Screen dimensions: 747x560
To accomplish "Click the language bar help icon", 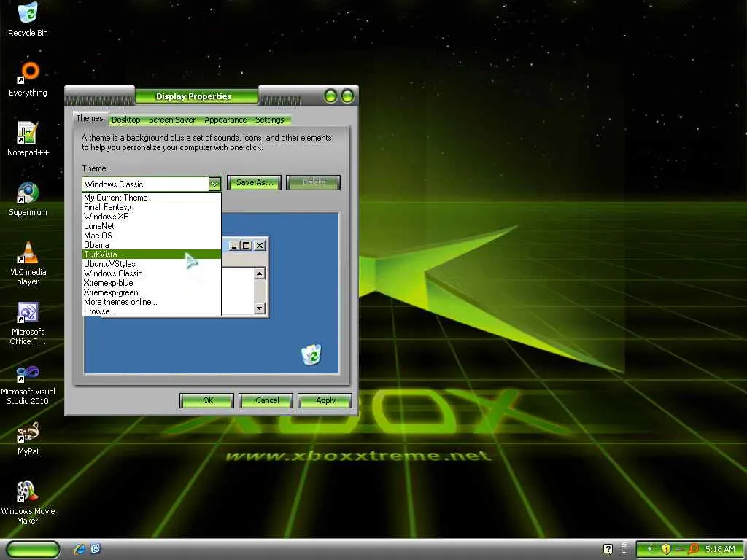I will (608, 549).
